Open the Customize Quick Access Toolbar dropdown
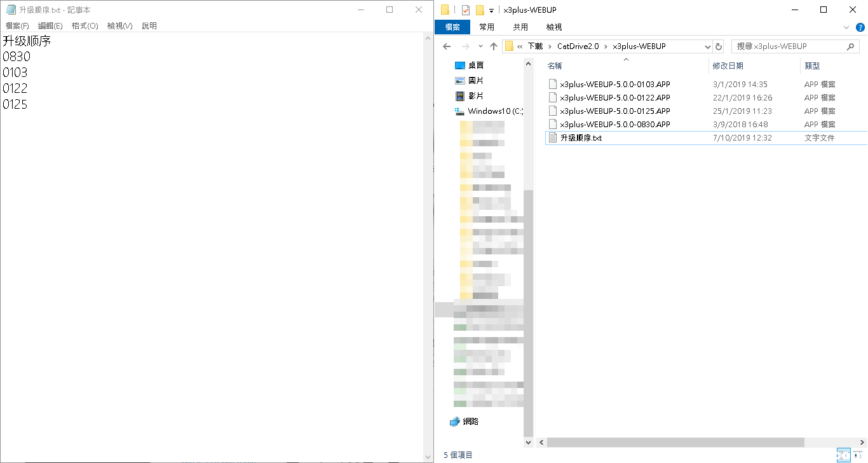 coord(491,11)
